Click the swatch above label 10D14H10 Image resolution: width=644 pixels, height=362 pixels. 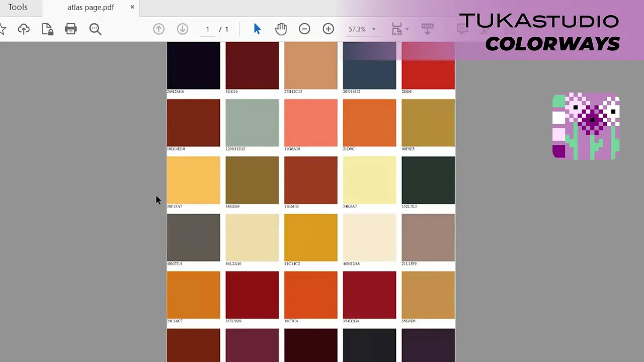194,123
